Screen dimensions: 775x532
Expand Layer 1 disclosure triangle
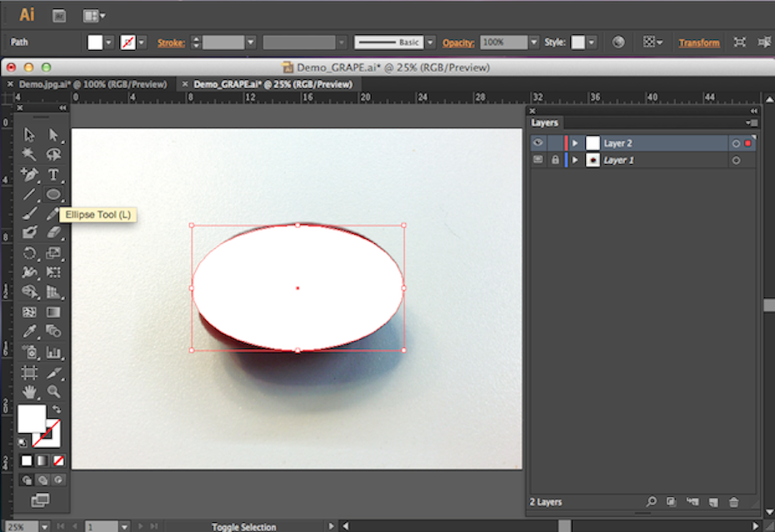point(575,160)
